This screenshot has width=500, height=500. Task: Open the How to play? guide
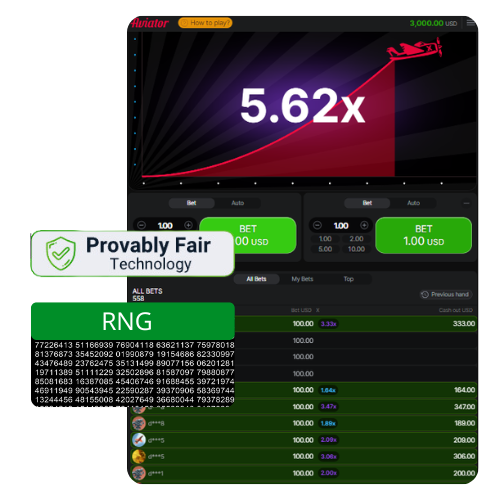205,23
